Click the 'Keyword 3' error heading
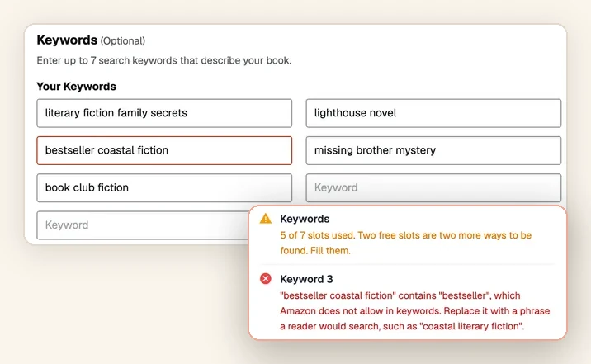The image size is (591, 364). [x=306, y=279]
